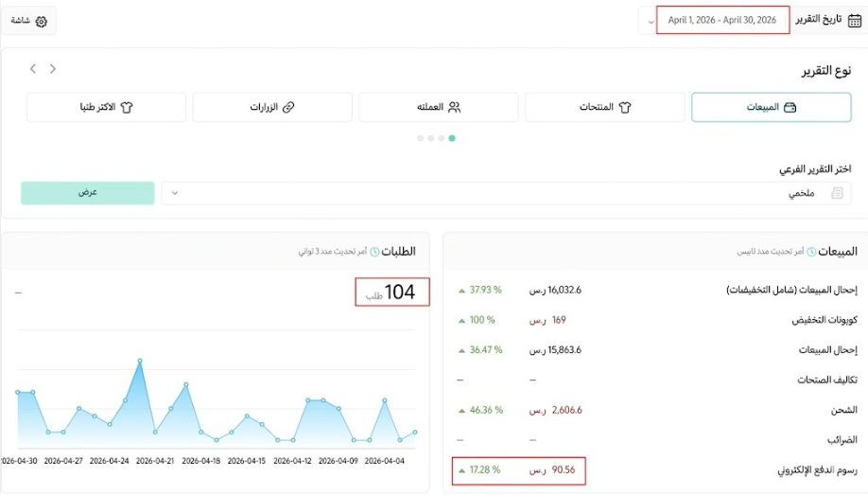
Task: Open the date range field April 1 - April 30, 2026
Action: click(x=722, y=20)
